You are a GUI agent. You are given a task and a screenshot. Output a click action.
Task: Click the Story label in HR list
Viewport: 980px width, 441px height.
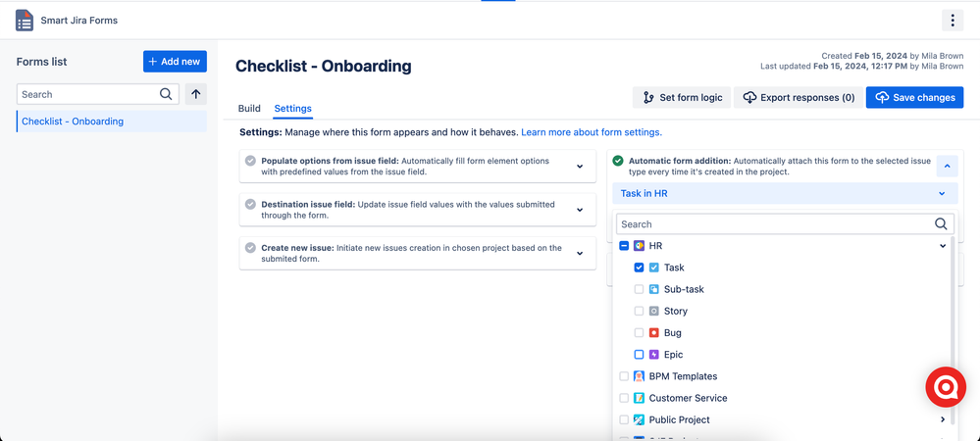(x=676, y=311)
